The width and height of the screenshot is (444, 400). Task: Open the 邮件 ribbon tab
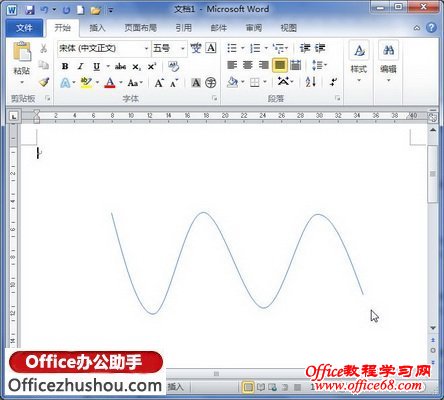[x=219, y=28]
